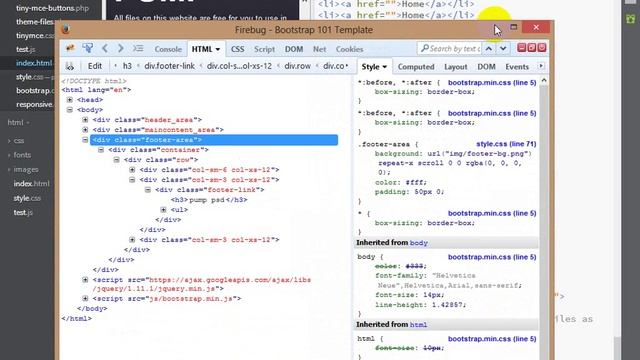Go forward in Firebug panel history

120,49
